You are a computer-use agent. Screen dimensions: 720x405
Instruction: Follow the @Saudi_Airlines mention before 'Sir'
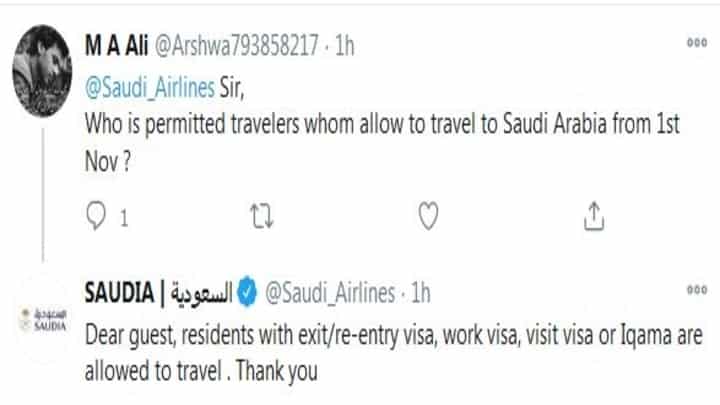tap(151, 87)
